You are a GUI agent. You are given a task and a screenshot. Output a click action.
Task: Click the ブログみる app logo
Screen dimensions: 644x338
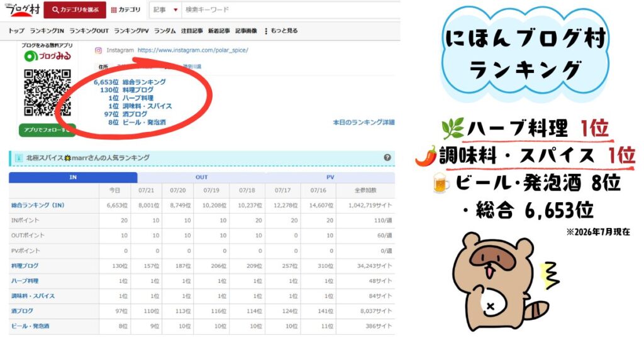[x=47, y=56]
